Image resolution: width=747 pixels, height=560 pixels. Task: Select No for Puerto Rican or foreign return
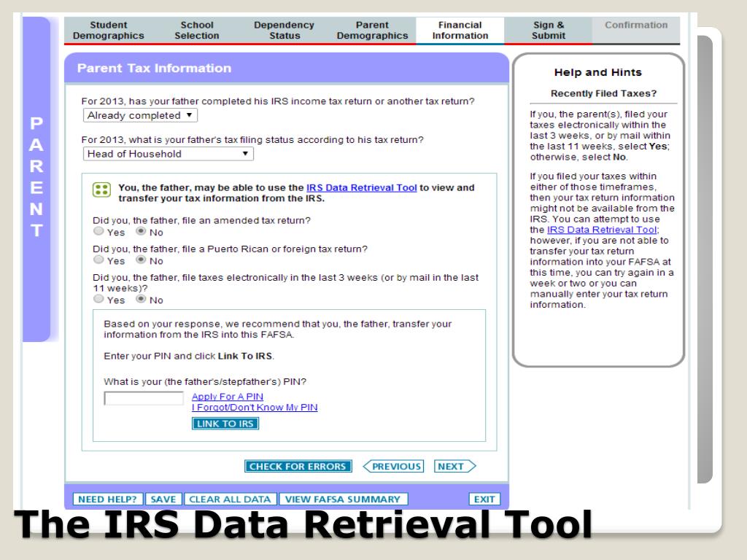click(141, 260)
